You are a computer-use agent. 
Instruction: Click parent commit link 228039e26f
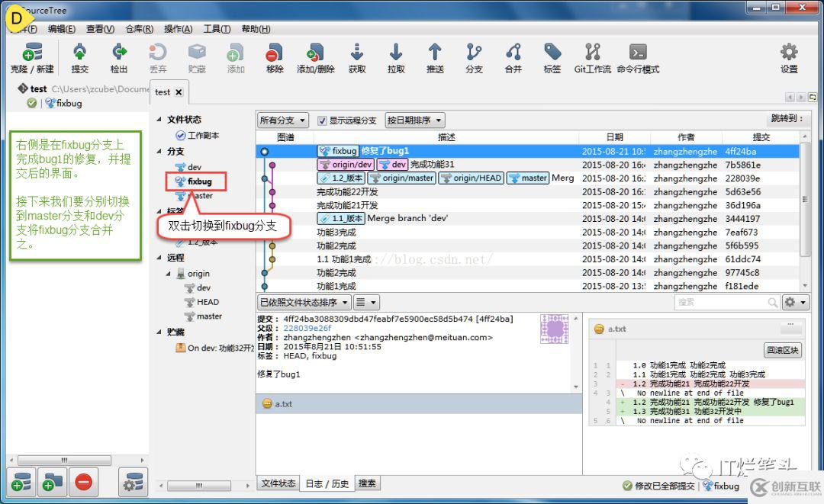307,328
